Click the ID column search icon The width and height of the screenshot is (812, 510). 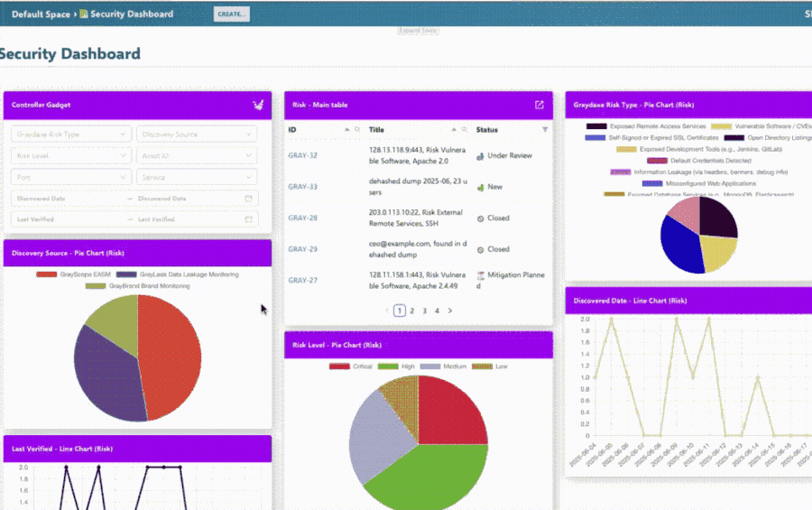(x=357, y=130)
